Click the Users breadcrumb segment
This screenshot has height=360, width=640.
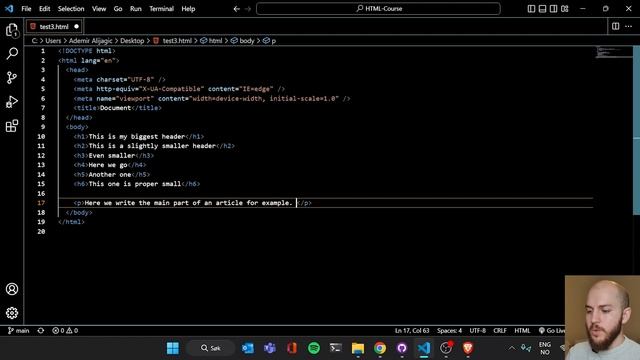point(53,41)
